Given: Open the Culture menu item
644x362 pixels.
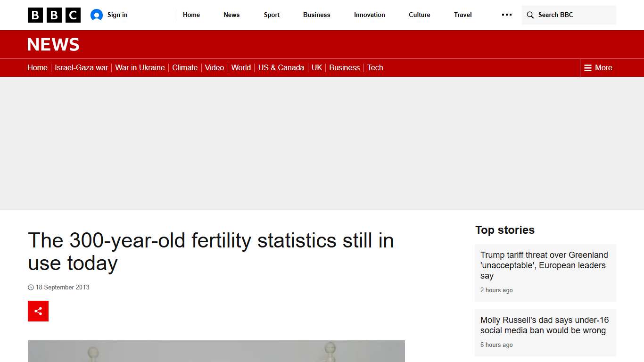Looking at the screenshot, I should coord(419,15).
